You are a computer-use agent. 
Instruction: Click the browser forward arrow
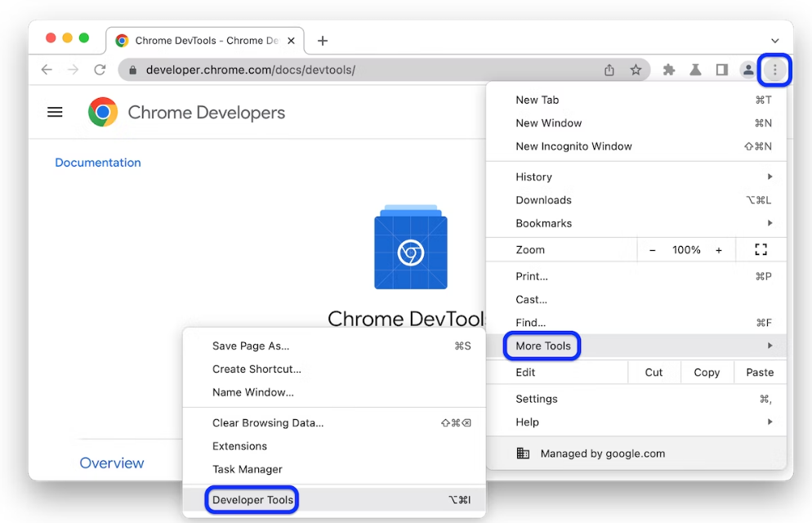(73, 69)
